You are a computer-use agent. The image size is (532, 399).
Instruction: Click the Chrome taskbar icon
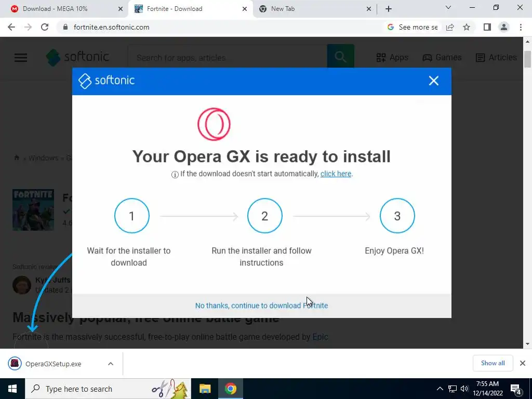[230, 389]
